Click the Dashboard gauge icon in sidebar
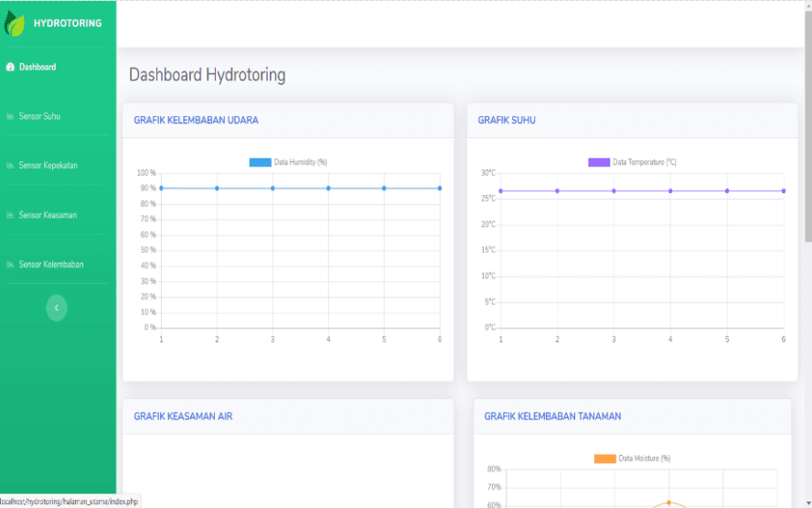The image size is (812, 508). [x=10, y=67]
